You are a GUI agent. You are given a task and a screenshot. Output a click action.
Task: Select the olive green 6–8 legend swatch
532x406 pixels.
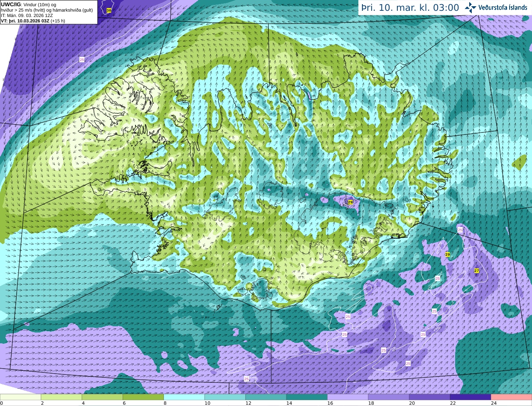(x=143, y=397)
